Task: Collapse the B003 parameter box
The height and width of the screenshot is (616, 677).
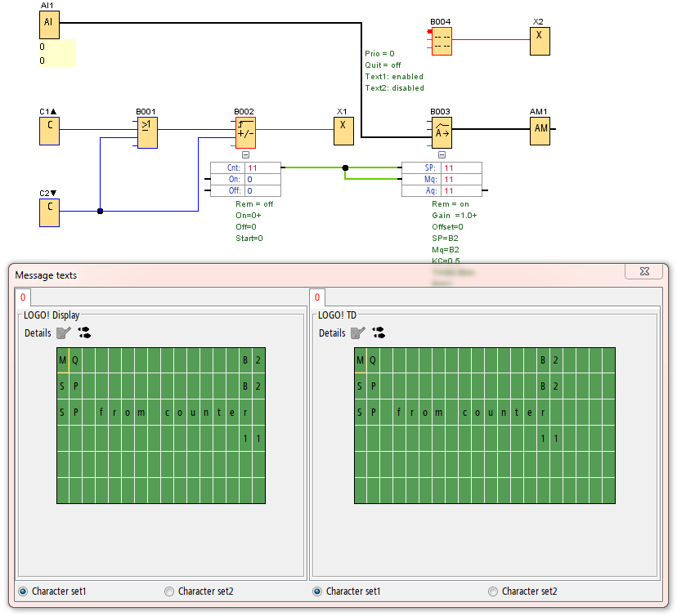Action: [x=442, y=154]
